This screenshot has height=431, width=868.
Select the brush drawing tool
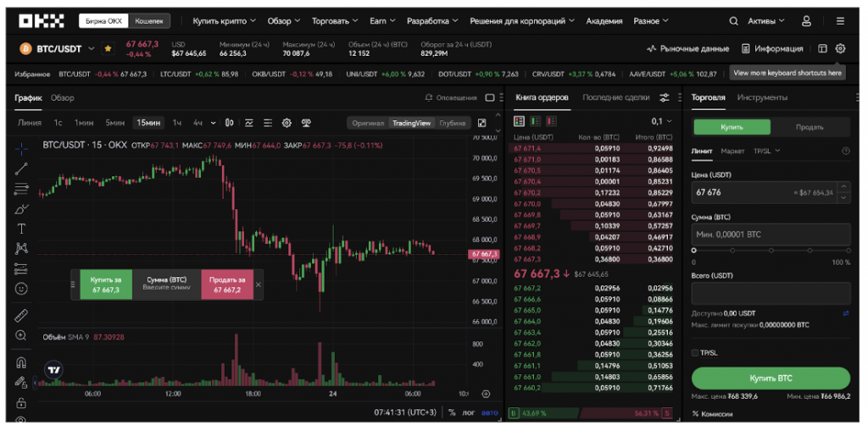click(x=21, y=209)
